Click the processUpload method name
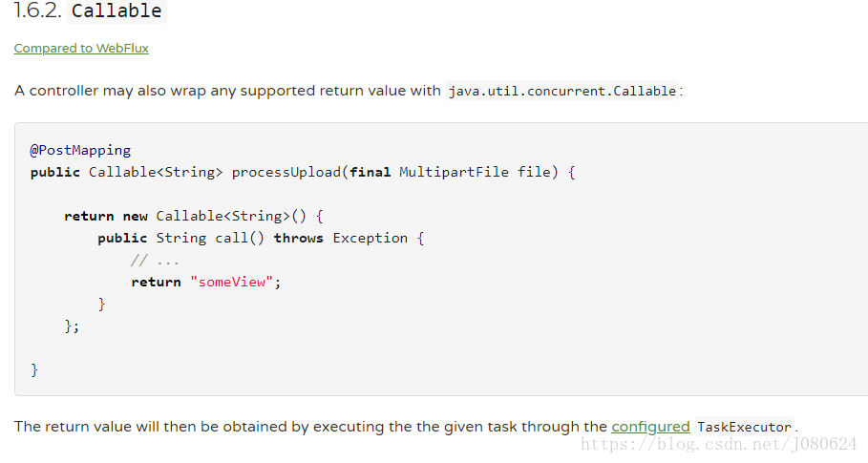Viewport: 868px width, 463px height. pos(286,172)
